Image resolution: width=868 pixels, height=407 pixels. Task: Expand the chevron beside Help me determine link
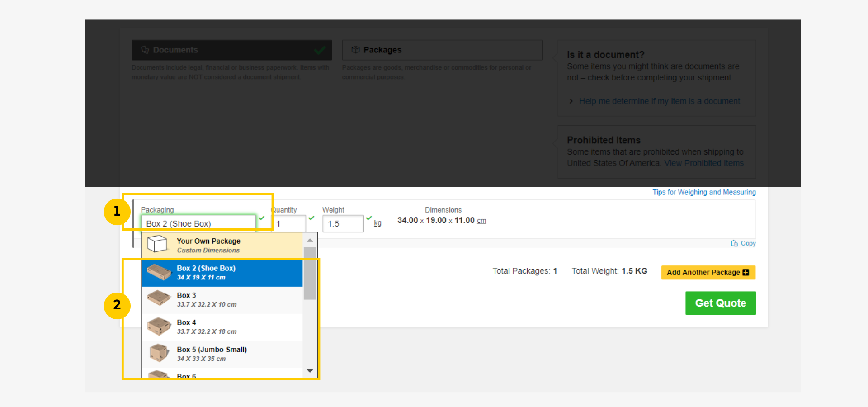[571, 101]
